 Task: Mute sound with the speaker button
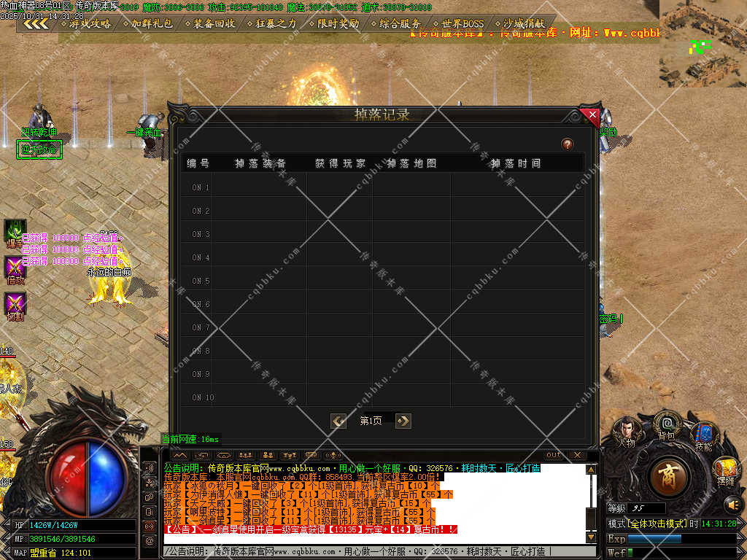coord(732,504)
